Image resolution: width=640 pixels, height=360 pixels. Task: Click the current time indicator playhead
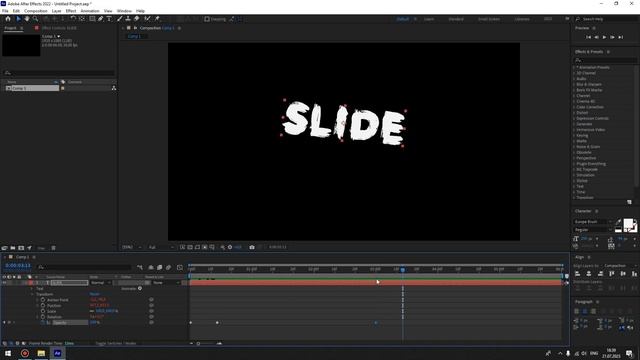[x=402, y=269]
